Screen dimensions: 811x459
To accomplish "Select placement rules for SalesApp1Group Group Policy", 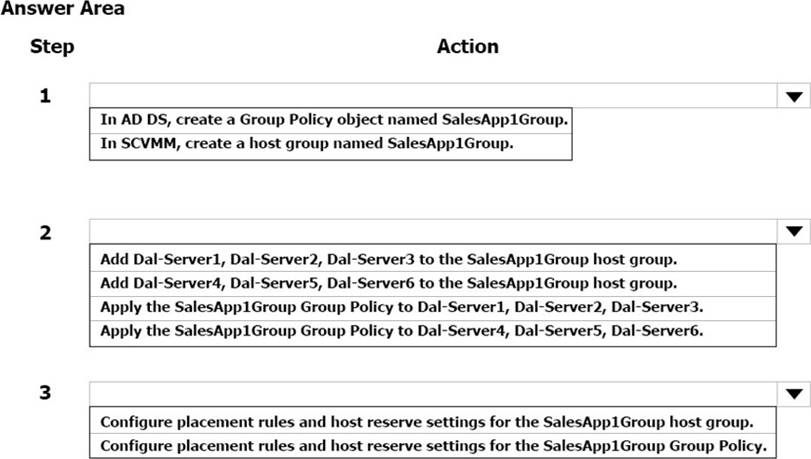I will click(433, 445).
